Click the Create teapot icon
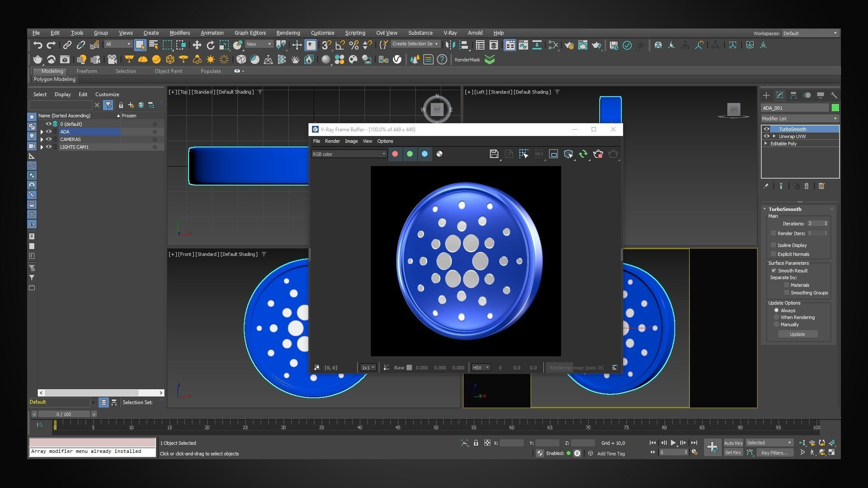 click(37, 60)
